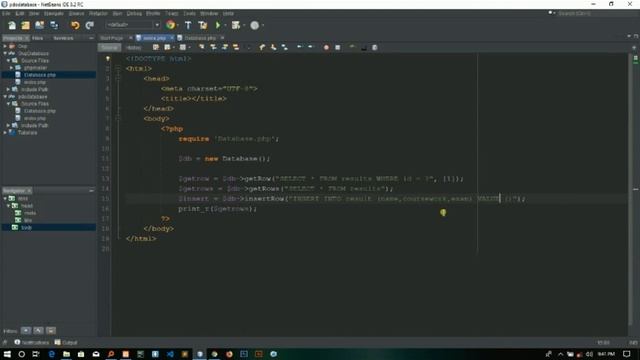Switch to the Files panel tab
Viewport: 640px width, 360px height.
pos(38,38)
